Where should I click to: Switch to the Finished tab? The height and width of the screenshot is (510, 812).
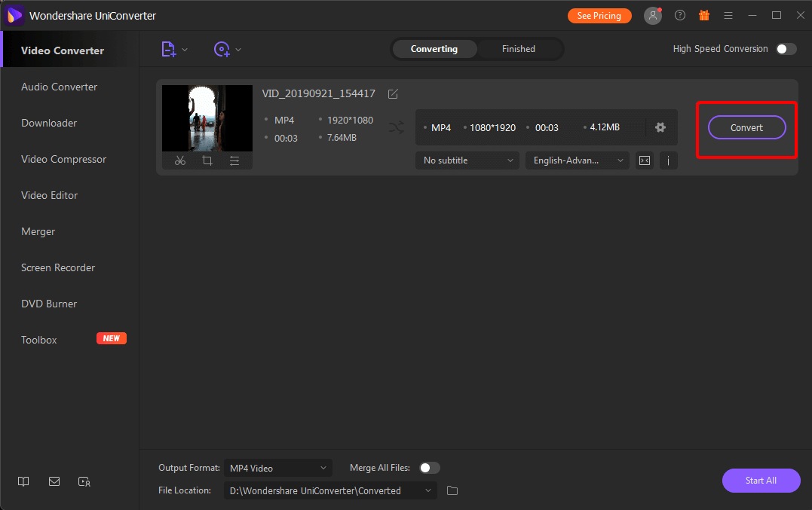518,48
